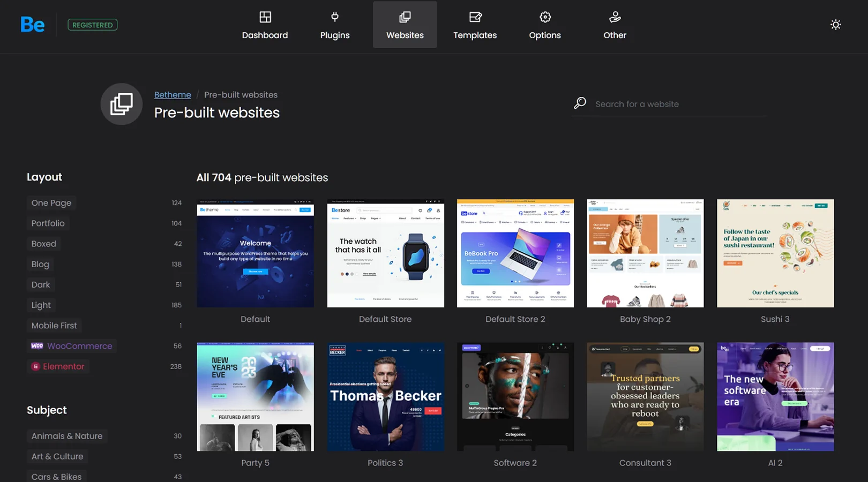
Task: Open Options via the gear icon
Action: (545, 17)
